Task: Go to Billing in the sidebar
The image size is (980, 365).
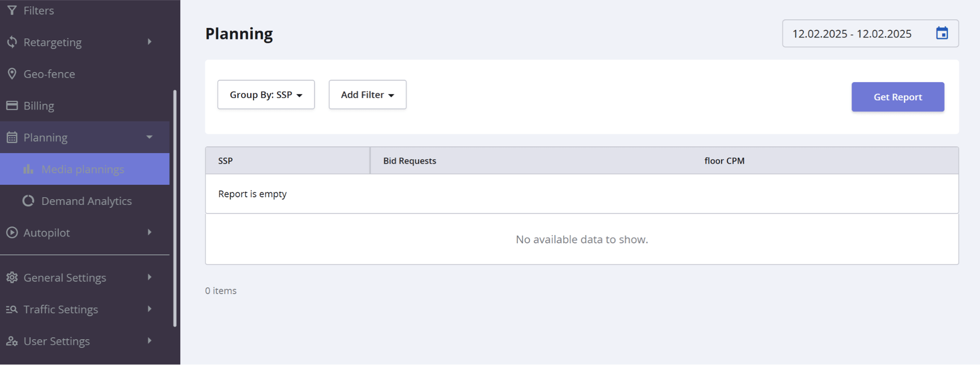Action: pyautogui.click(x=85, y=106)
